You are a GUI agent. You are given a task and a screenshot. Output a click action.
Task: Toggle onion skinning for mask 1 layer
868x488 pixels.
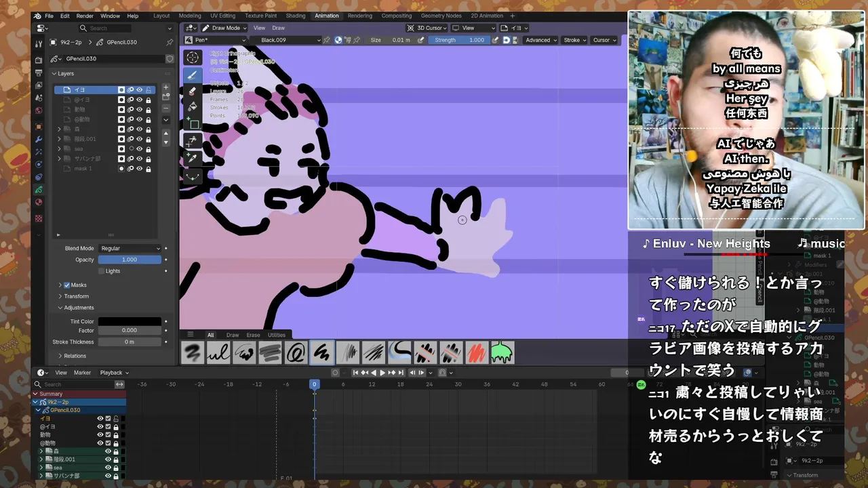point(131,168)
